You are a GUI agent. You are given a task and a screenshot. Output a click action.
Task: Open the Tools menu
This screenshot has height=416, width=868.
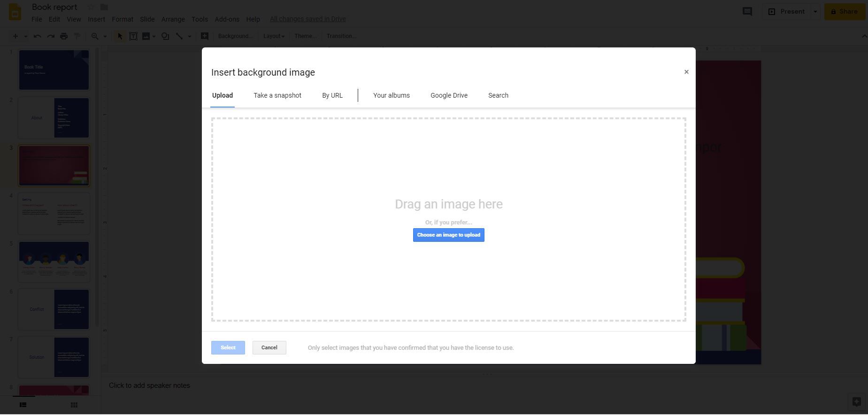point(200,19)
